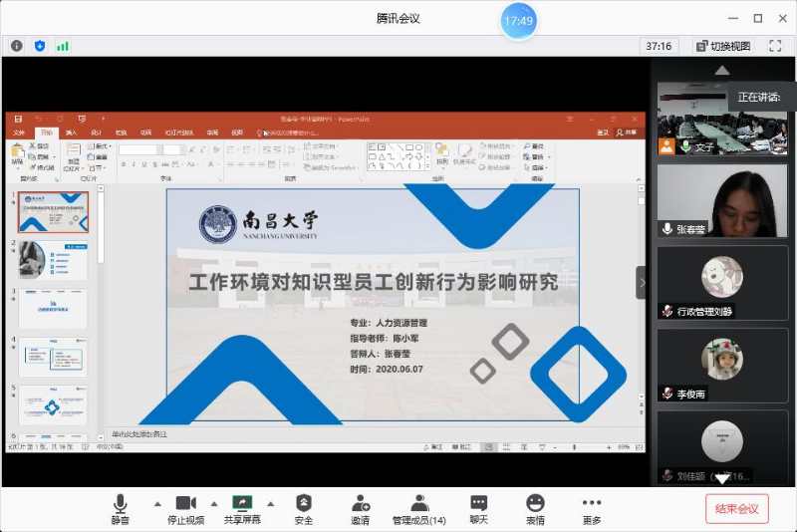
Task: Click the 排列 arrange icon in ribbon
Action: click(x=442, y=154)
